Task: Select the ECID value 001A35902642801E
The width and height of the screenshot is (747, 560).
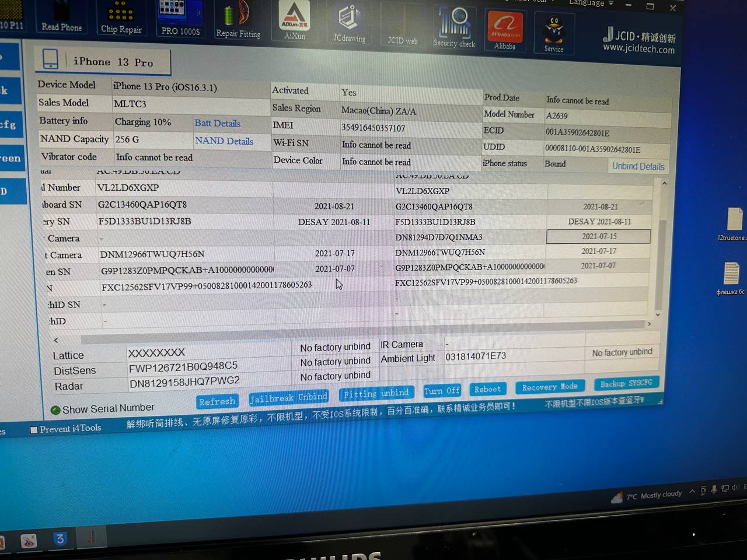Action: coord(577,132)
